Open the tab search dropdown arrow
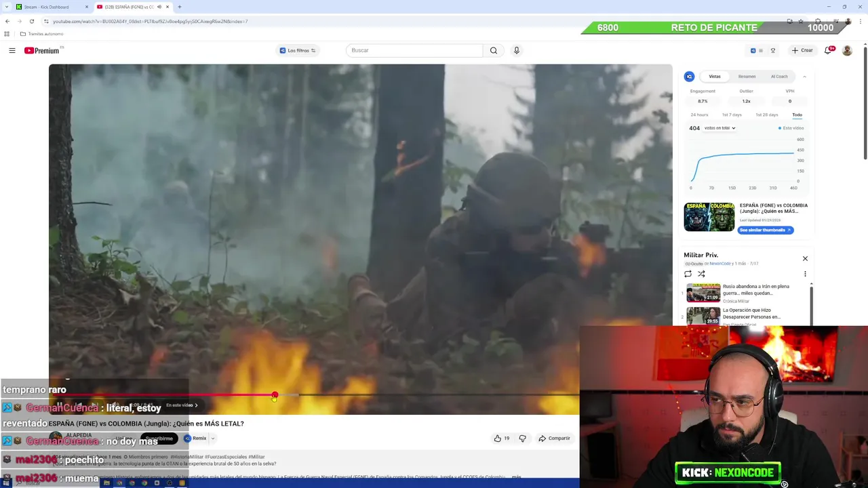This screenshot has height=488, width=868. click(7, 7)
